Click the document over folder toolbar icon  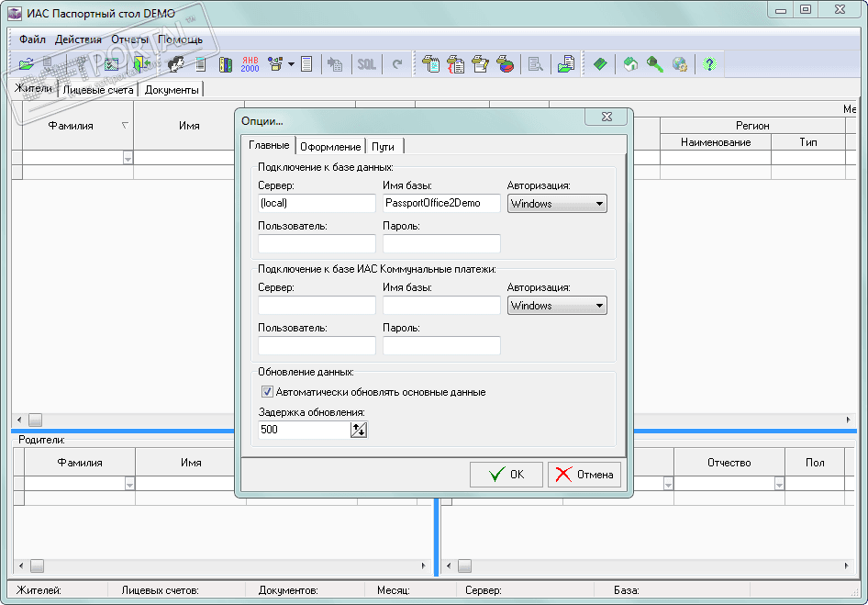(566, 64)
